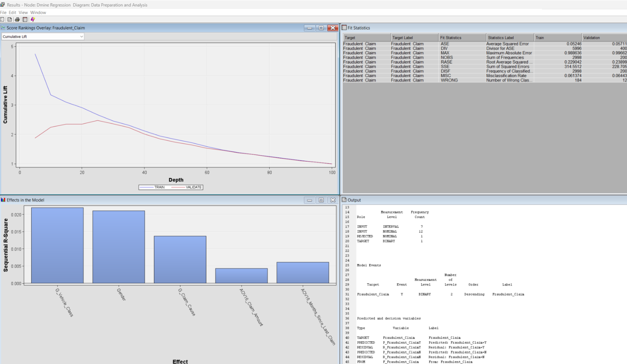Image resolution: width=627 pixels, height=364 pixels.
Task: Select the ASE row in Fit Statistics
Action: [x=485, y=44]
